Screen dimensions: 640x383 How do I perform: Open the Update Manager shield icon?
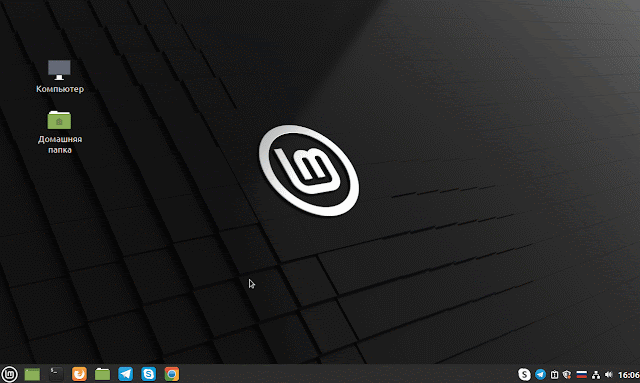pyautogui.click(x=567, y=374)
